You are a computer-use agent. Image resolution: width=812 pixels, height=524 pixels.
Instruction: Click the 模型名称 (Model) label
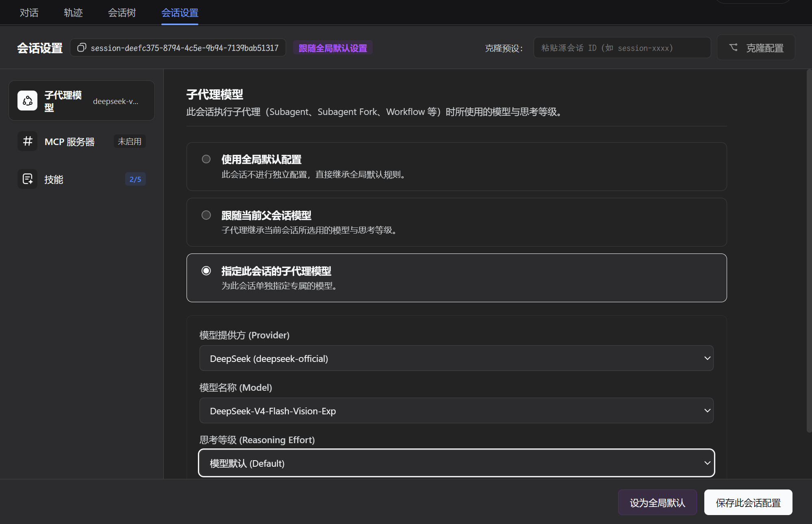point(236,388)
